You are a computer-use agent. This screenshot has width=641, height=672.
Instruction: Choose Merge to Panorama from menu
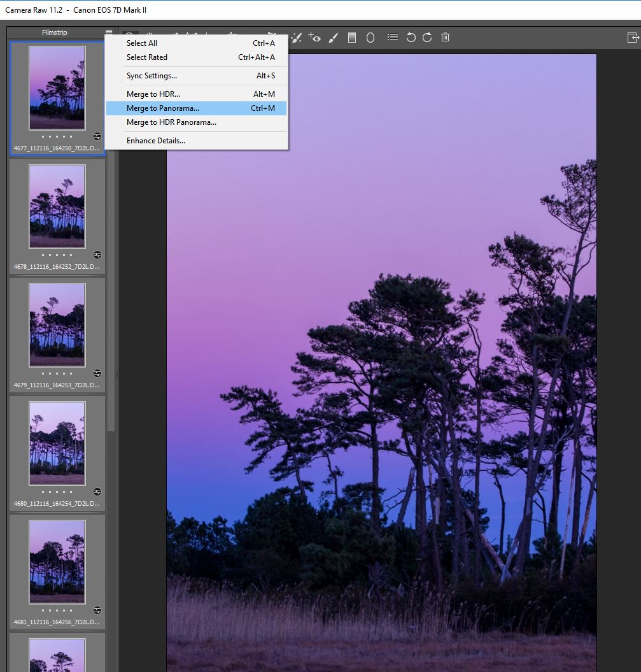pos(162,108)
